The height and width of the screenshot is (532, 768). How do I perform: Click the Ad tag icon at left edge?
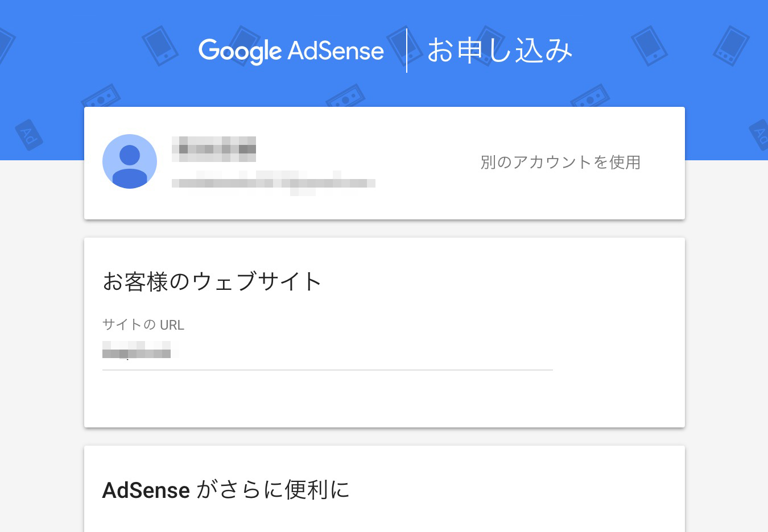point(28,135)
